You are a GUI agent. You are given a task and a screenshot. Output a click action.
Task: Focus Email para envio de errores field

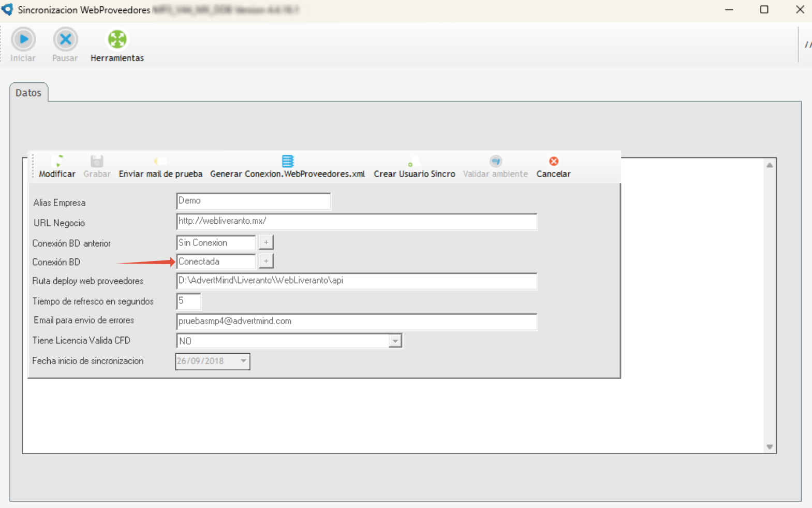coord(357,321)
